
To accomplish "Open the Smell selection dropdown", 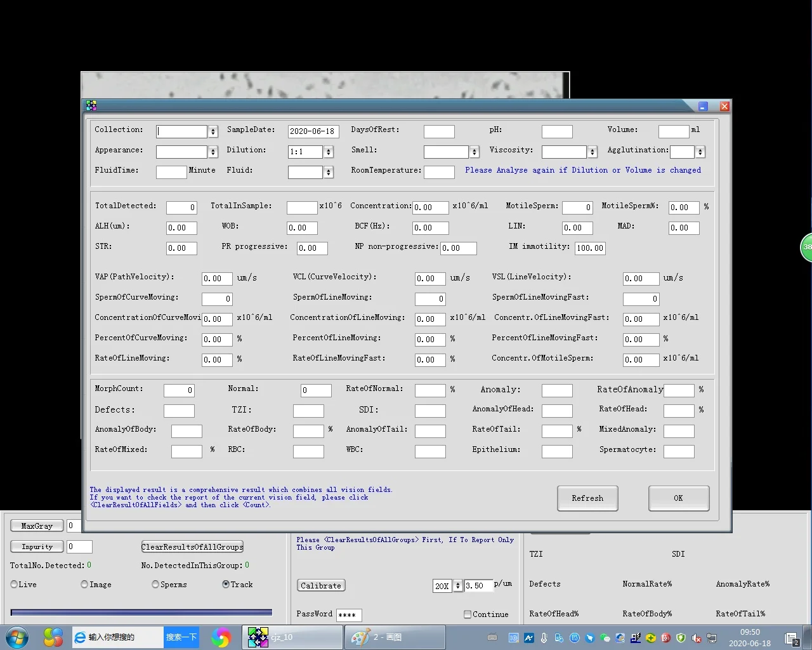I will tap(474, 152).
